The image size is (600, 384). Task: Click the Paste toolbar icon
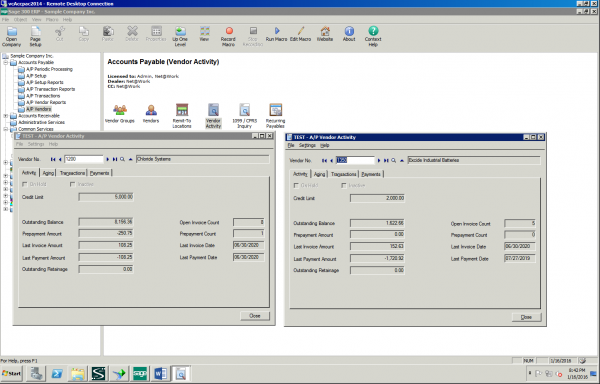pyautogui.click(x=108, y=34)
